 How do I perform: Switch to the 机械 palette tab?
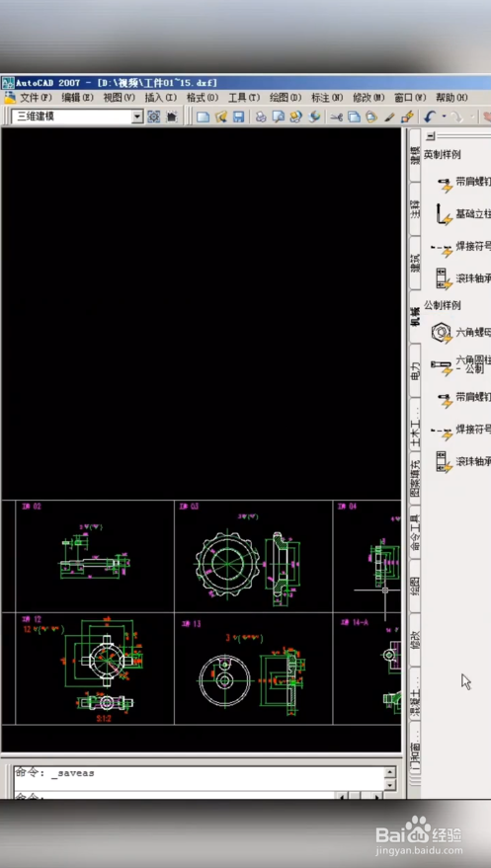415,316
